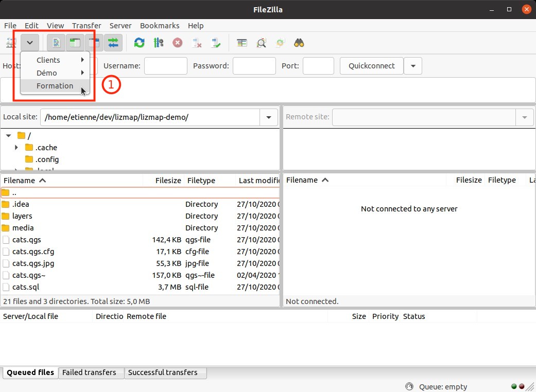Cancel the current operation (red X icon)
Image resolution: width=536 pixels, height=392 pixels.
click(x=178, y=43)
